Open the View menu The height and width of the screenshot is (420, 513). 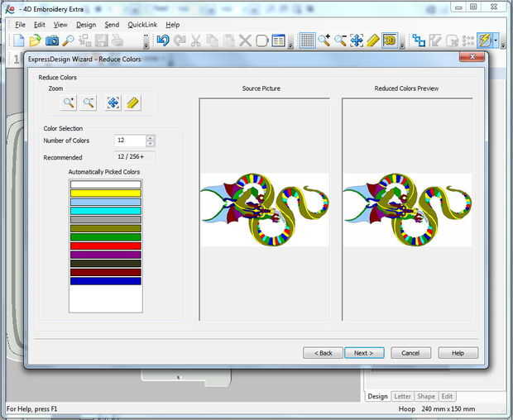pyautogui.click(x=60, y=25)
